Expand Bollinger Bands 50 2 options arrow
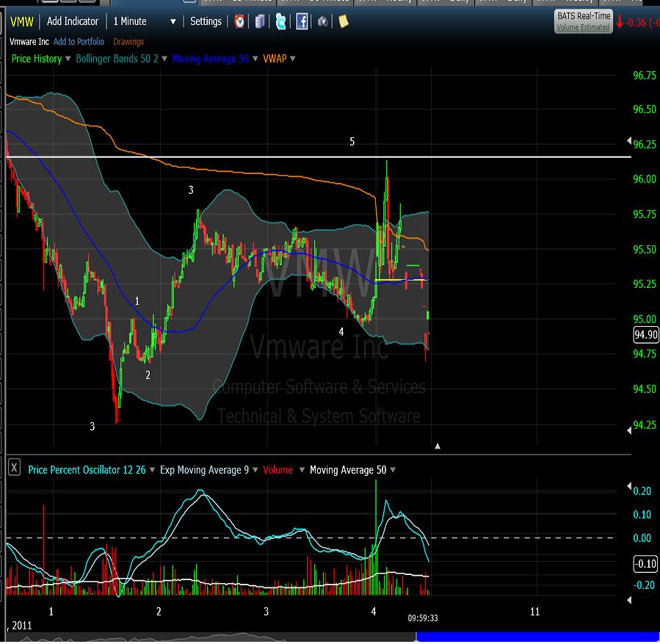660x644 pixels. point(164,59)
